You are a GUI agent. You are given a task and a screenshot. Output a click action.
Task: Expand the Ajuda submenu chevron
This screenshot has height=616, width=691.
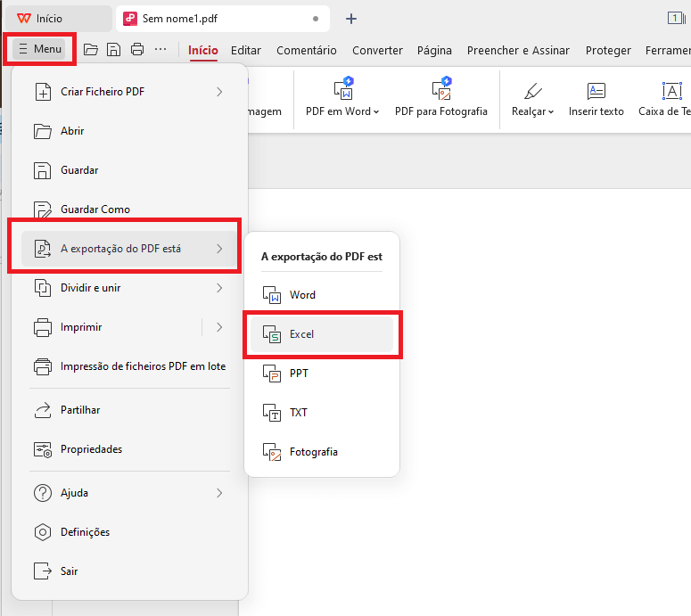[219, 493]
